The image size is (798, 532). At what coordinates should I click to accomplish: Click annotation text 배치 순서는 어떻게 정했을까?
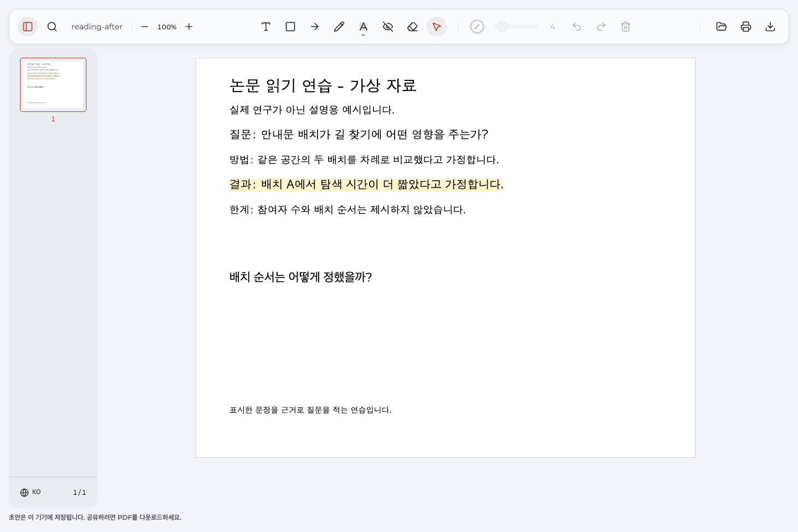pos(300,277)
